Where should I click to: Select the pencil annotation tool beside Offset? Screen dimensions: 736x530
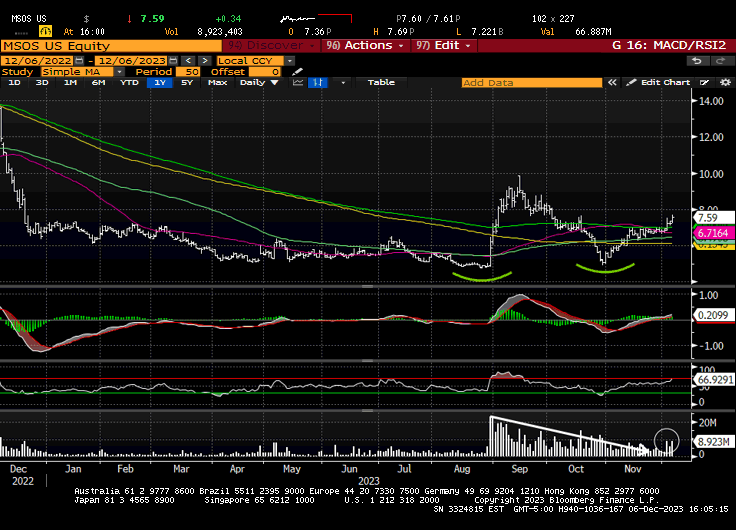coord(297,72)
